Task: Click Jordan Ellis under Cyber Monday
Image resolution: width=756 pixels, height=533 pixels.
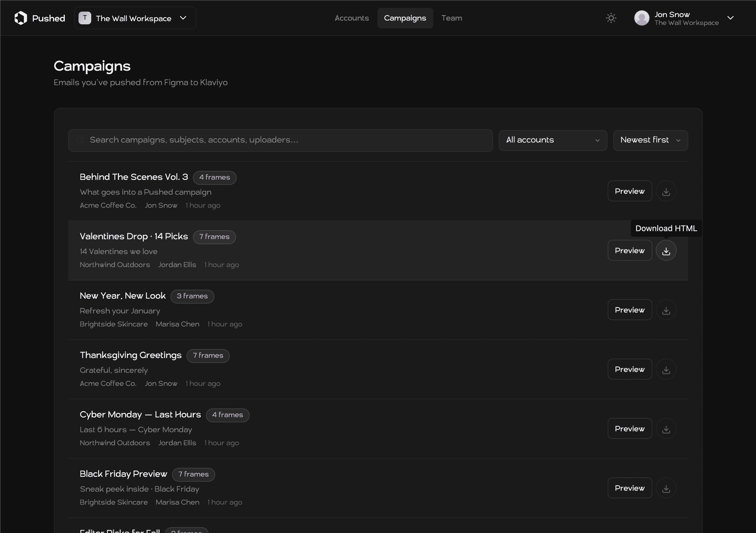Action: click(177, 443)
